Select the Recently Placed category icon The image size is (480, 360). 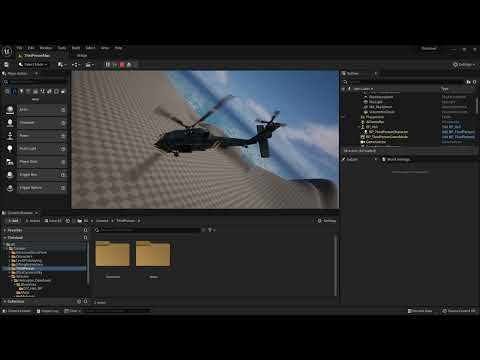pos(7,91)
